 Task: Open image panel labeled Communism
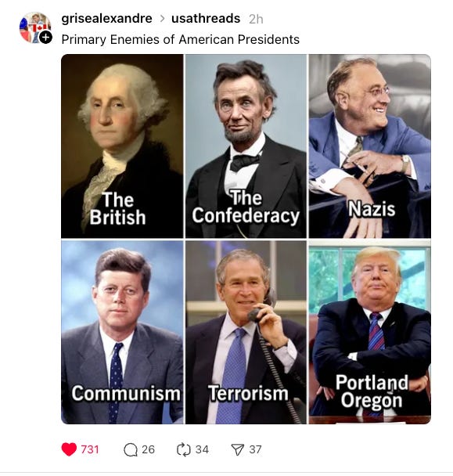click(122, 332)
